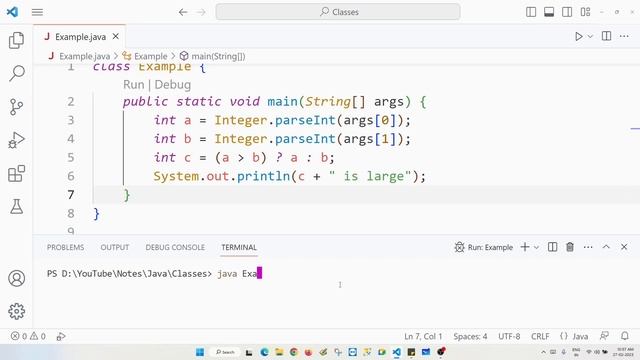Image resolution: width=640 pixels, height=360 pixels.
Task: Go forward with the right arrow
Action: pos(201,12)
